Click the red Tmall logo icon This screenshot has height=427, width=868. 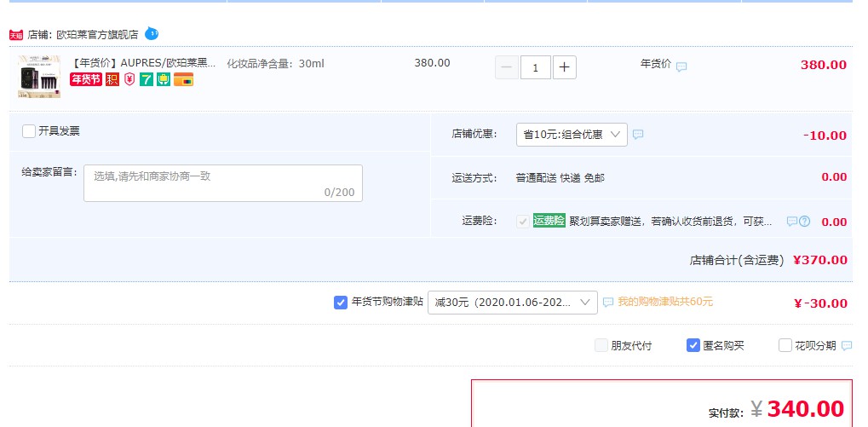point(15,35)
